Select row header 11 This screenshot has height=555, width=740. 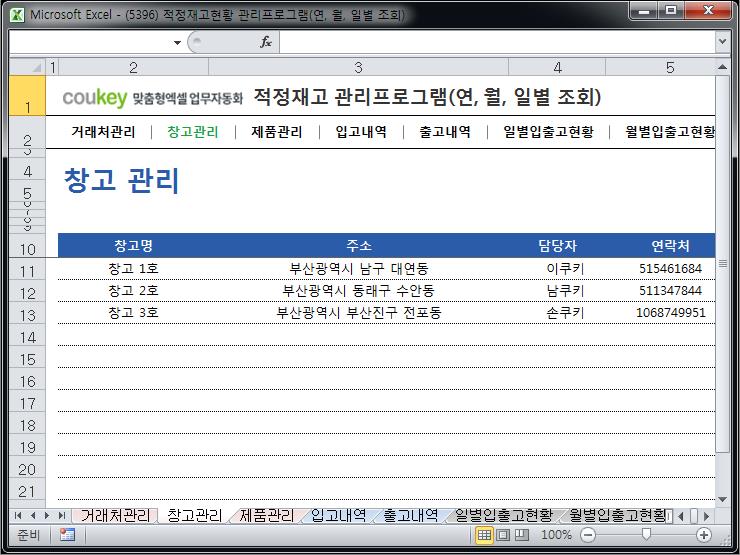[27, 271]
